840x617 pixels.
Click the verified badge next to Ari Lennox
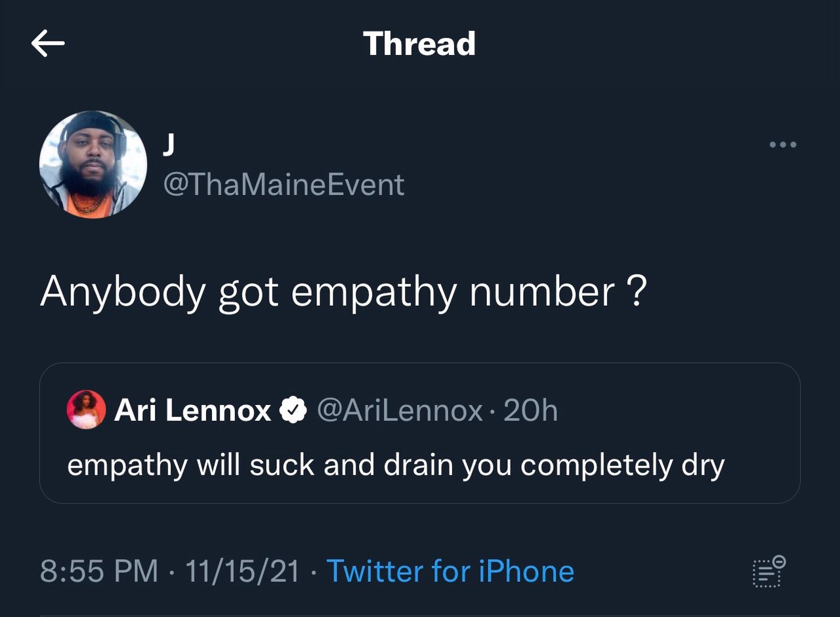pos(293,411)
